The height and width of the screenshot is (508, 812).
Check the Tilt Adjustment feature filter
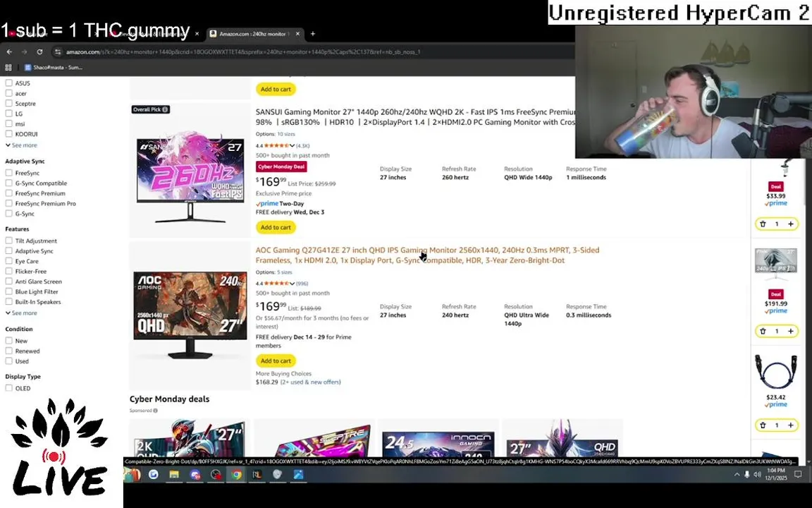pyautogui.click(x=8, y=241)
